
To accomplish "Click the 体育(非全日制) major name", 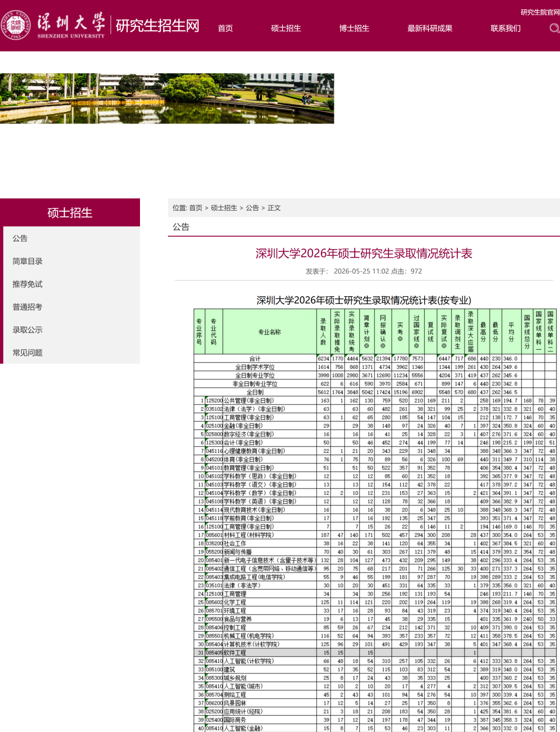I will coord(243,459).
